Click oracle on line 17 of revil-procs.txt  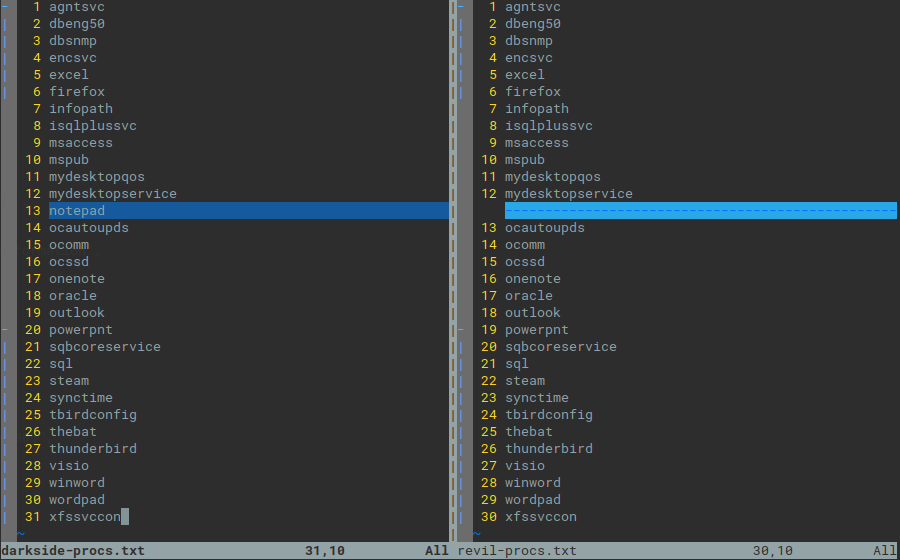[x=529, y=295]
